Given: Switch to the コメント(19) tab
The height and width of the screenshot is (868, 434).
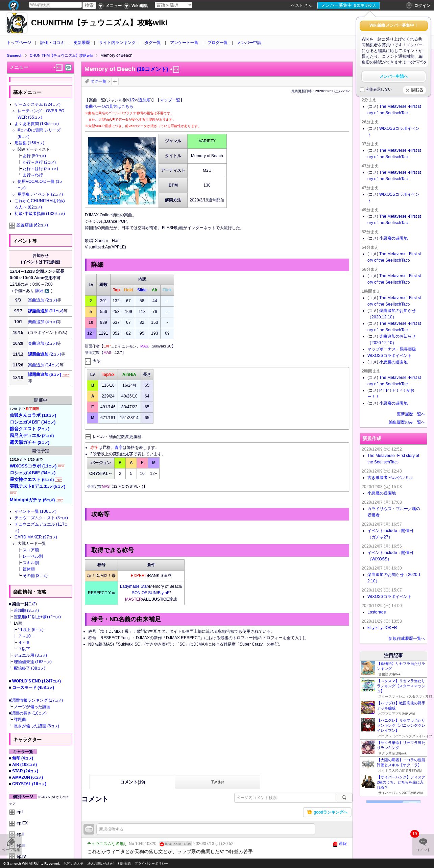Looking at the screenshot, I should point(132,782).
